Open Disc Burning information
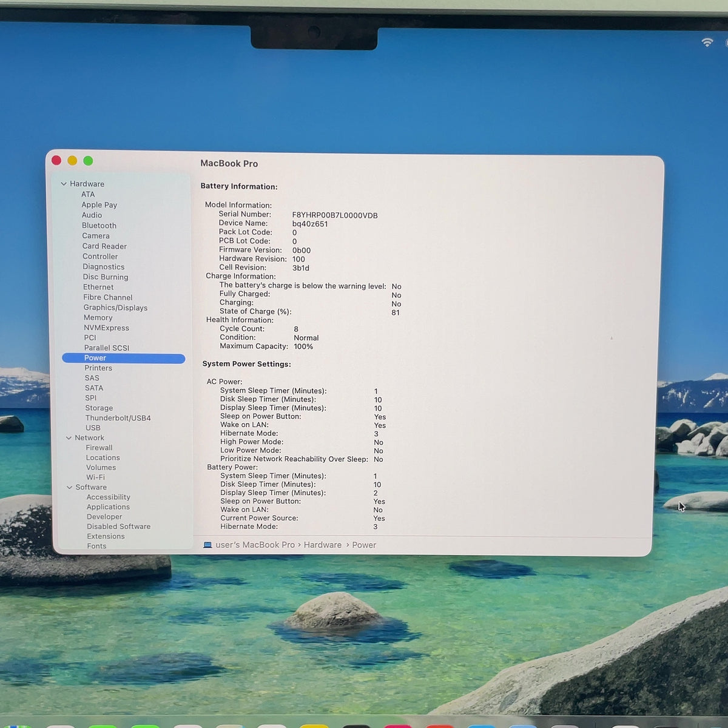 point(106,277)
